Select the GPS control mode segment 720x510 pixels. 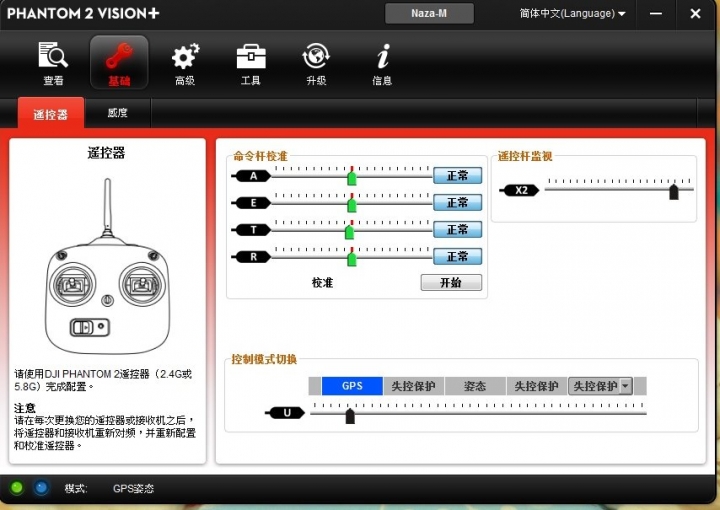pyautogui.click(x=352, y=386)
